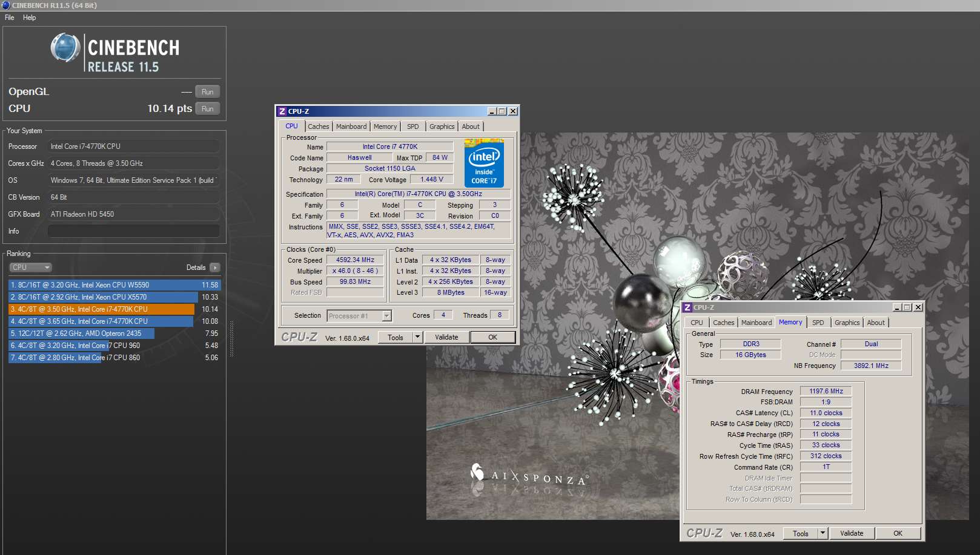Select ranking row Intel Core i7 CPU 860

[114, 358]
